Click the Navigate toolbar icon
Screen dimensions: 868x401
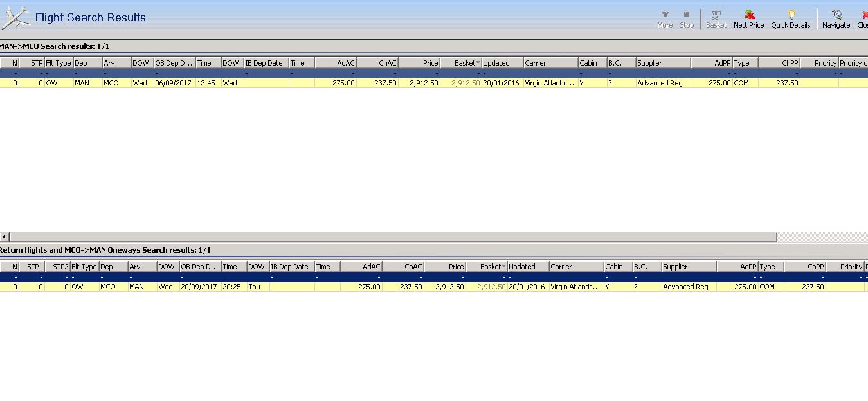pos(836,19)
